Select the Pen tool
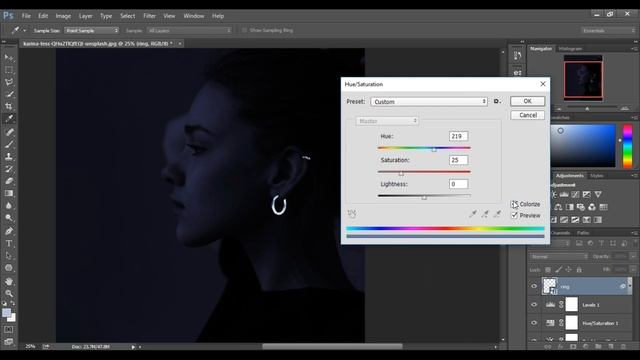The height and width of the screenshot is (360, 640). pos(9,231)
